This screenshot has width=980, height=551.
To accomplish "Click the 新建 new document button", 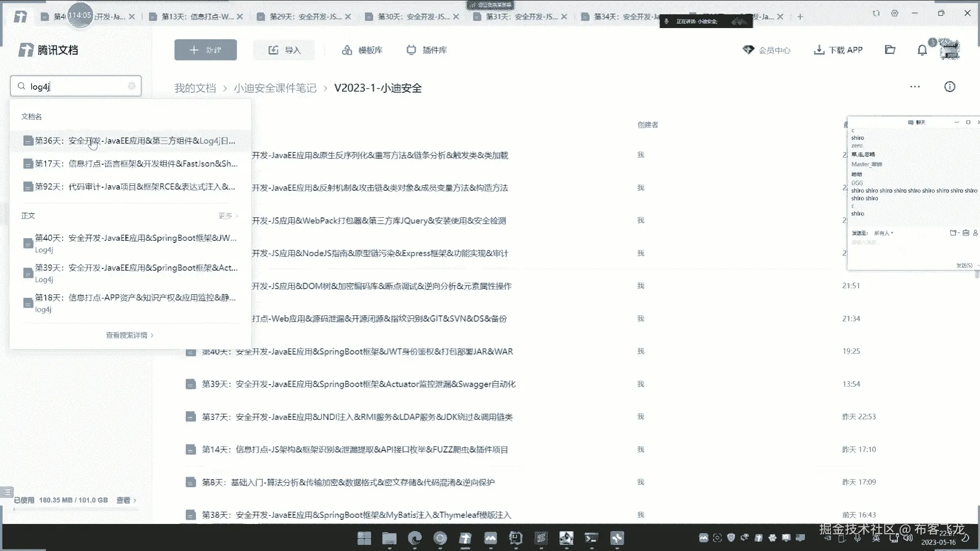I will click(206, 50).
